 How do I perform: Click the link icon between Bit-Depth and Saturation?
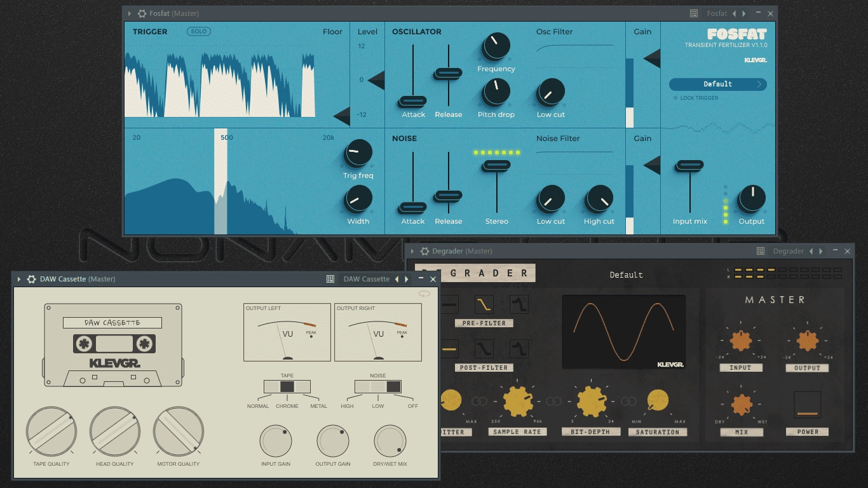click(x=628, y=401)
